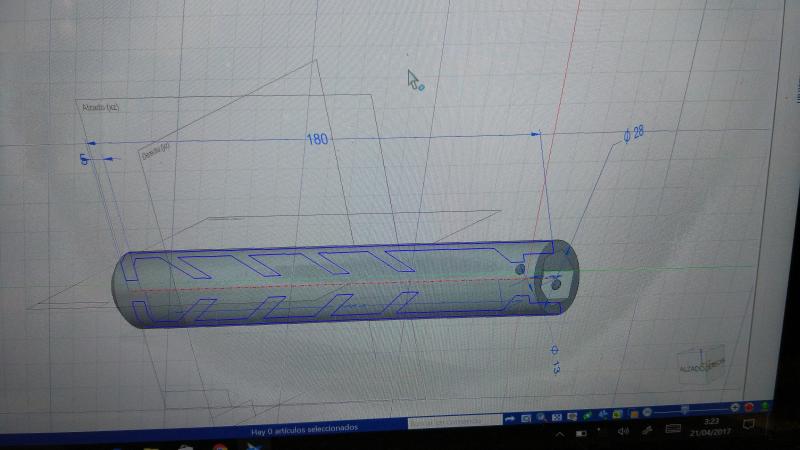Viewport: 800px width, 450px height.
Task: Select the magnifier Zoom tool
Action: pyautogui.click(x=541, y=416)
